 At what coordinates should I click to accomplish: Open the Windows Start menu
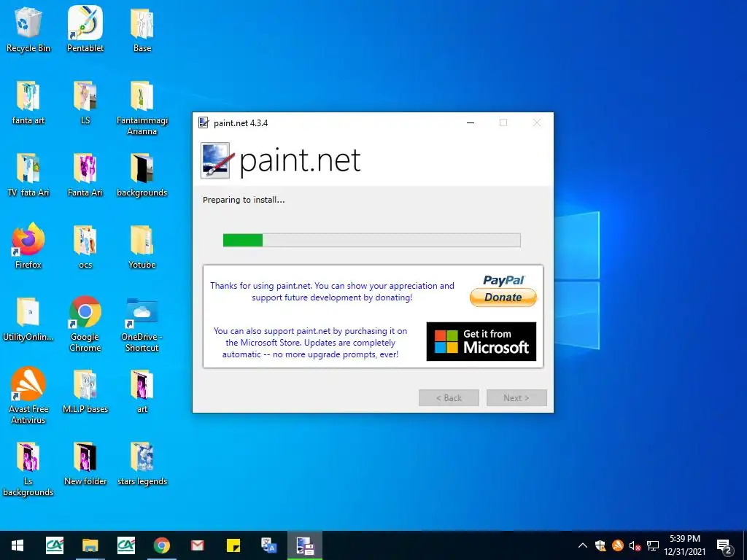(x=18, y=545)
